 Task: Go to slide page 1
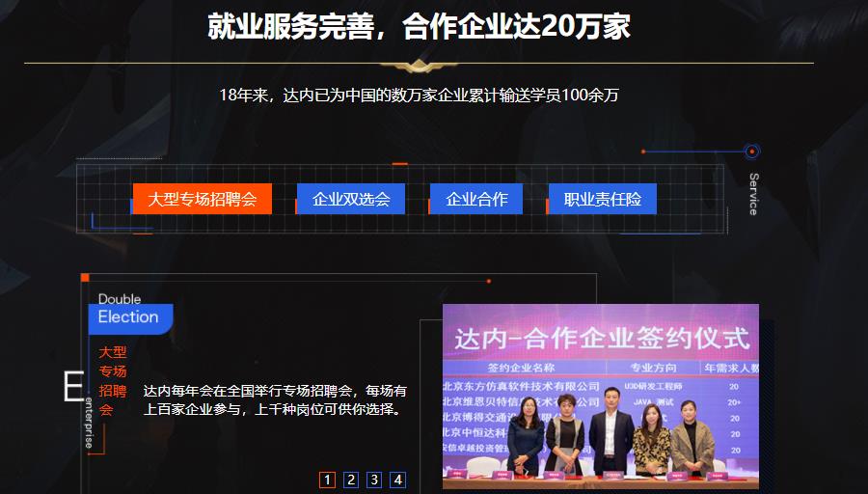click(327, 480)
